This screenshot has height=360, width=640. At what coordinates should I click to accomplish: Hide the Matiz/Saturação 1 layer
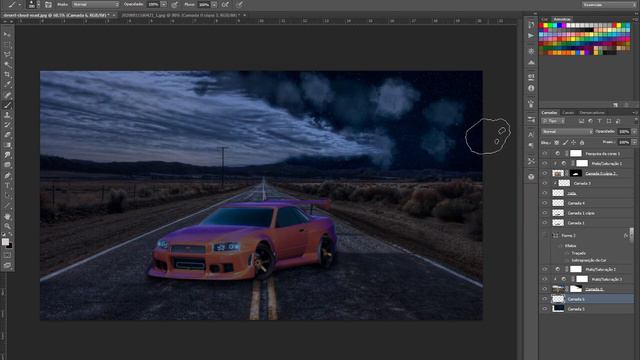point(545,163)
